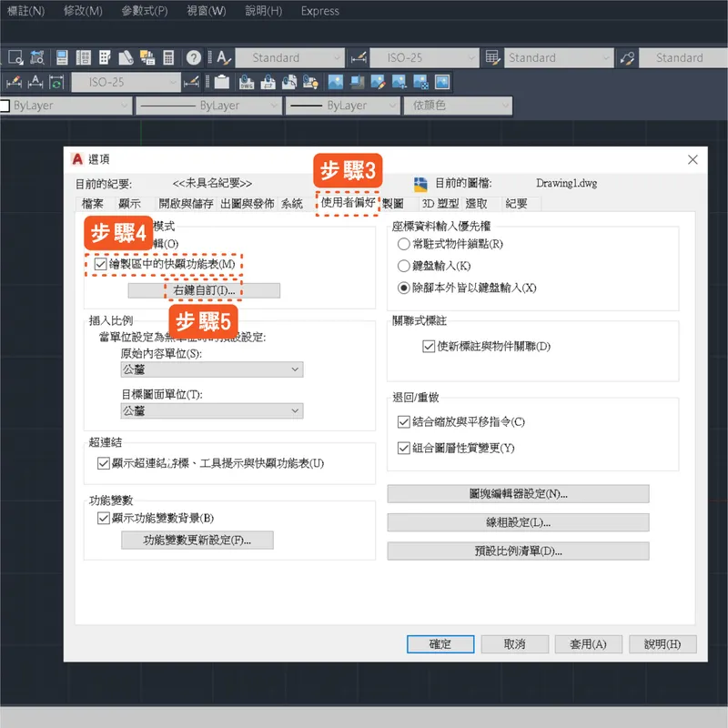Screen dimensions: 728x728
Task: Switch to the 開啟與儲存 tab
Action: (x=186, y=204)
